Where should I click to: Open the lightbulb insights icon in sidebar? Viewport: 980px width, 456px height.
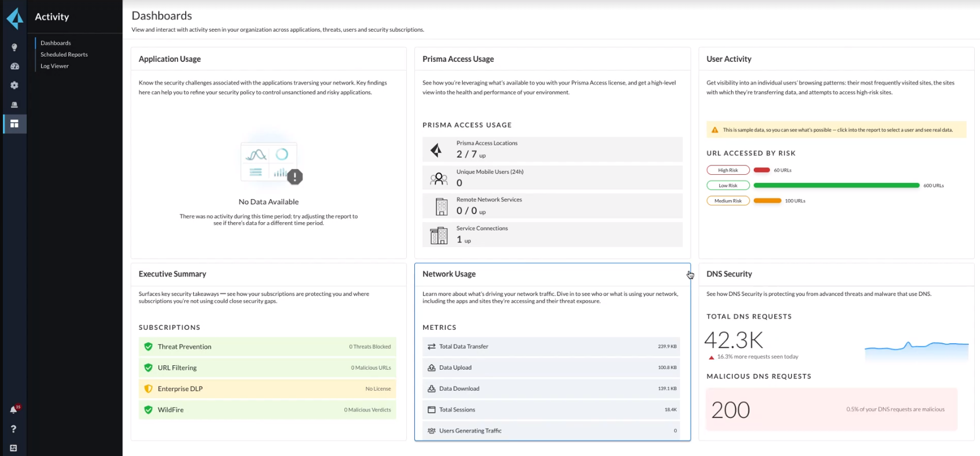14,47
